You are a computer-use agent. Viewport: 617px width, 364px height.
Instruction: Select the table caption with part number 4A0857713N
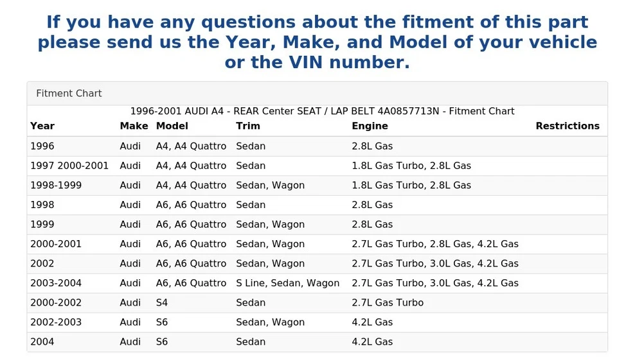click(322, 112)
